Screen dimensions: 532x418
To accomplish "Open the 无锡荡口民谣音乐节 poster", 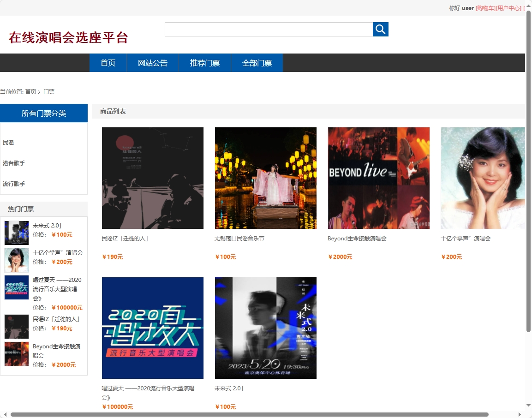I will point(265,178).
